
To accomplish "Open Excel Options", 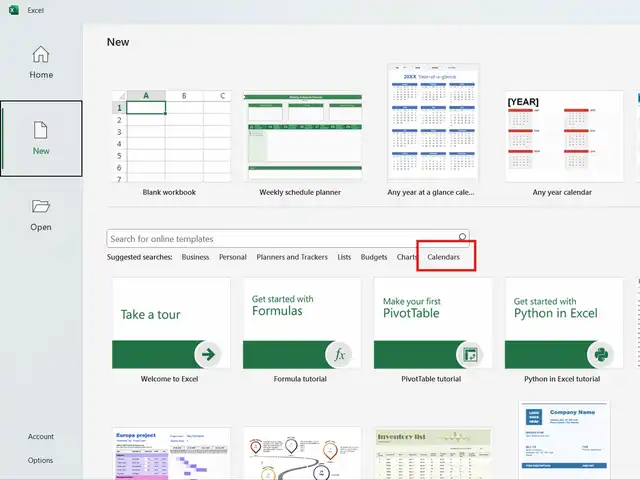I will point(41,460).
